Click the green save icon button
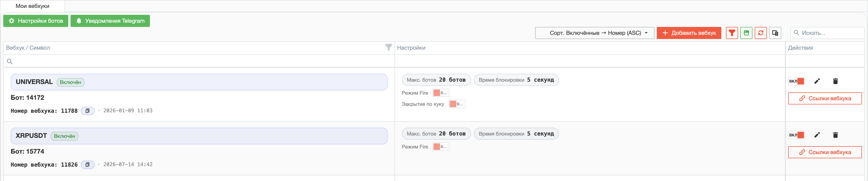 (746, 33)
